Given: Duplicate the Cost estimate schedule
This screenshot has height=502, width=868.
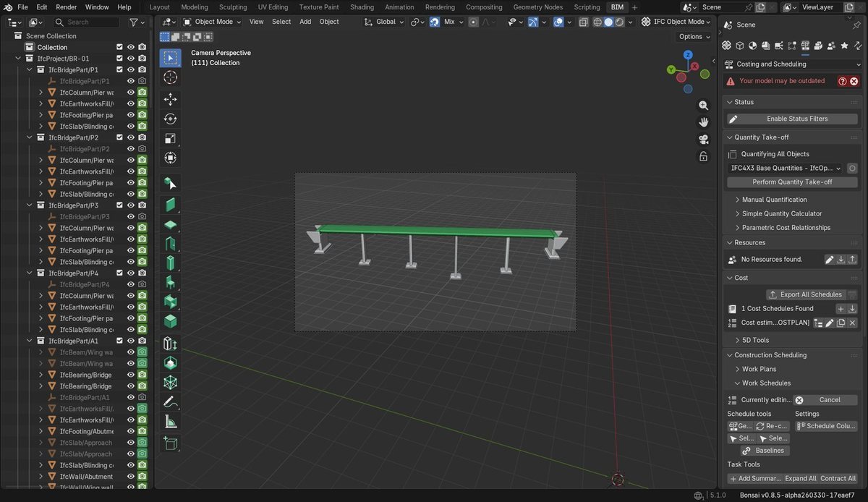Looking at the screenshot, I should tap(841, 323).
